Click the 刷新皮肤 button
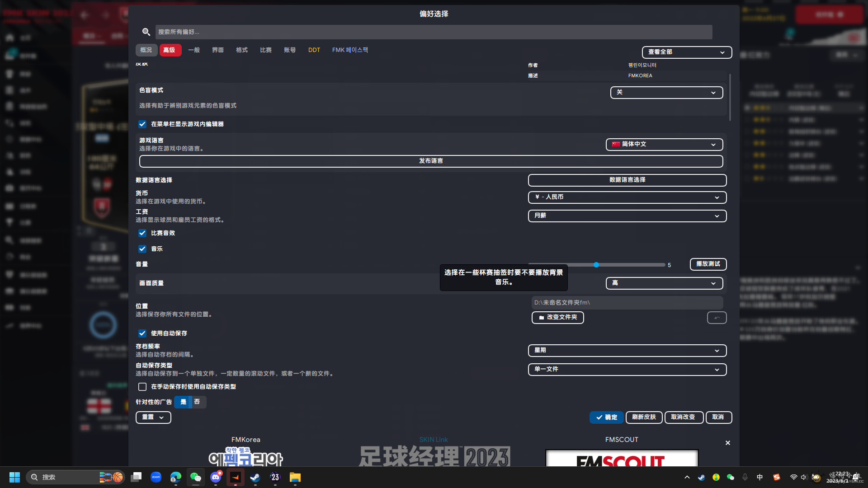 pos(644,417)
